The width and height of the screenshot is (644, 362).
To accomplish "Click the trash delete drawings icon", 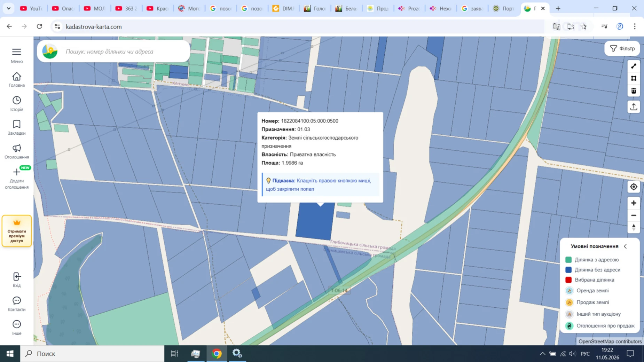I will point(634,91).
